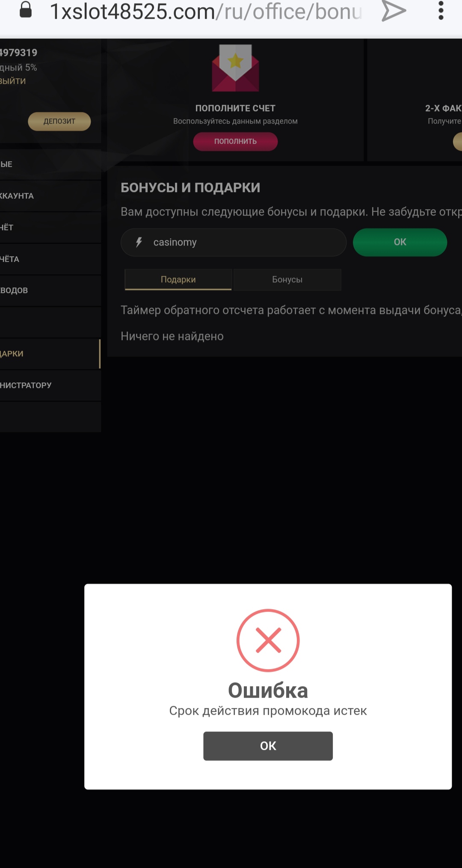Viewport: 462px width, 868px height.
Task: Open the sidebar item ending in ЧЁТА
Action: 50,259
